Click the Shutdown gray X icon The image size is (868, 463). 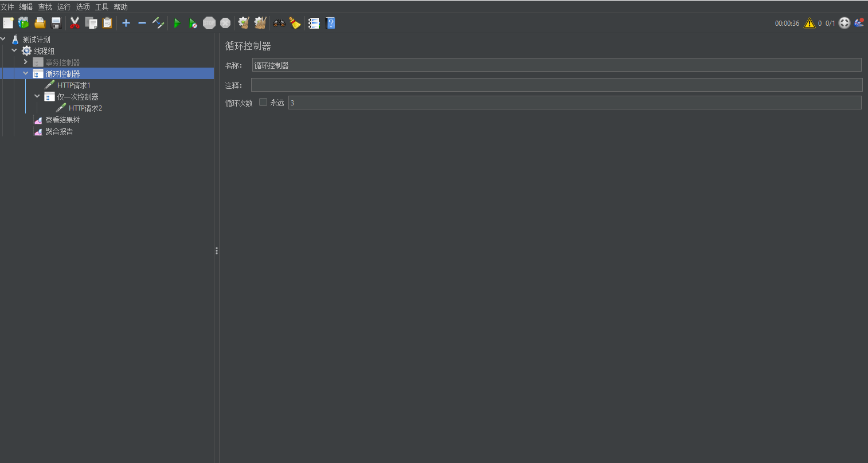coord(225,23)
